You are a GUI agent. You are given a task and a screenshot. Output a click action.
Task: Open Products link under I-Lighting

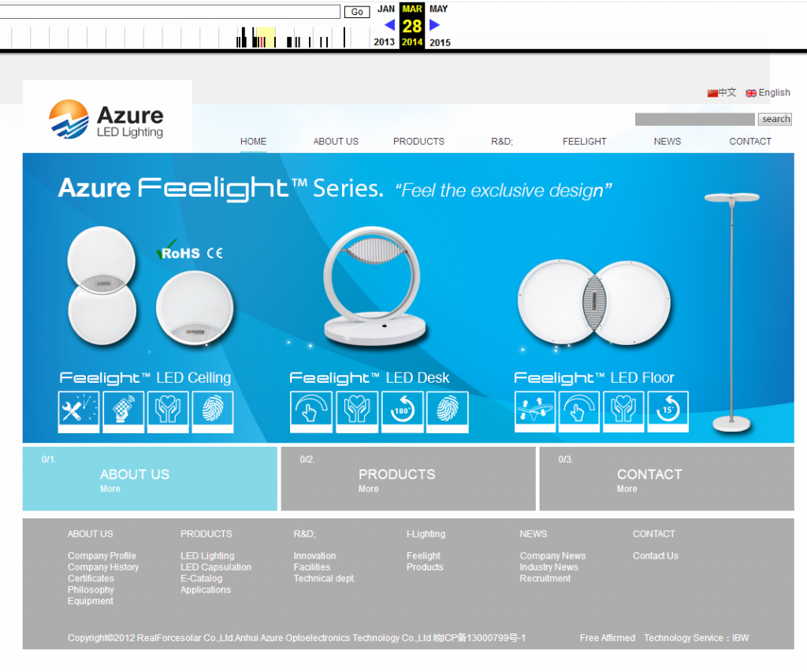click(x=425, y=567)
